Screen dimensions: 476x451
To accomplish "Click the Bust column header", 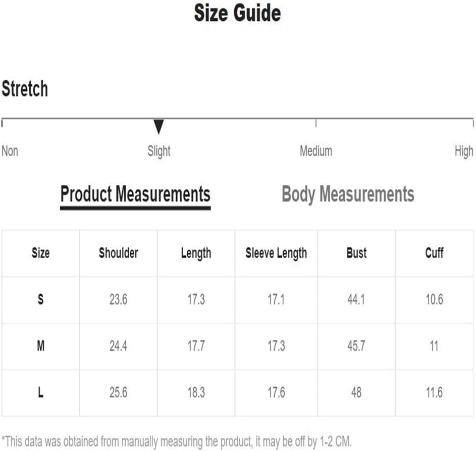I will pos(356,253).
